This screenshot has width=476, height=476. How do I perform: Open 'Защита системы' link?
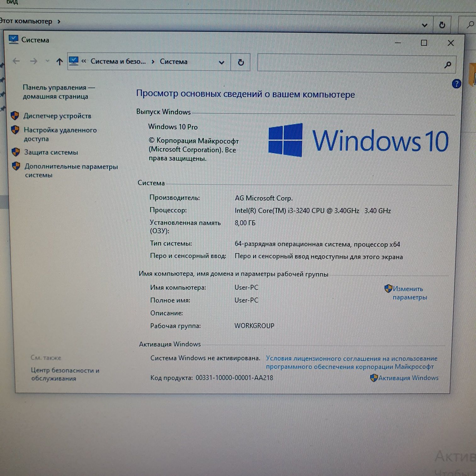pos(51,152)
